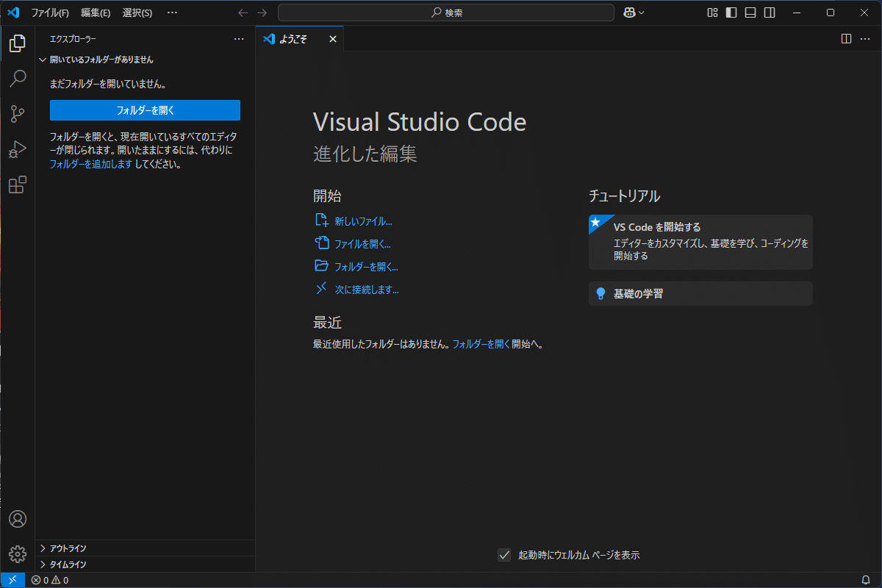Open 基礎の学習 tutorial card
882x588 pixels.
(700, 293)
